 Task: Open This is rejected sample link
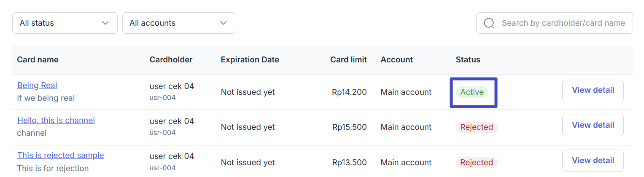[61, 156]
